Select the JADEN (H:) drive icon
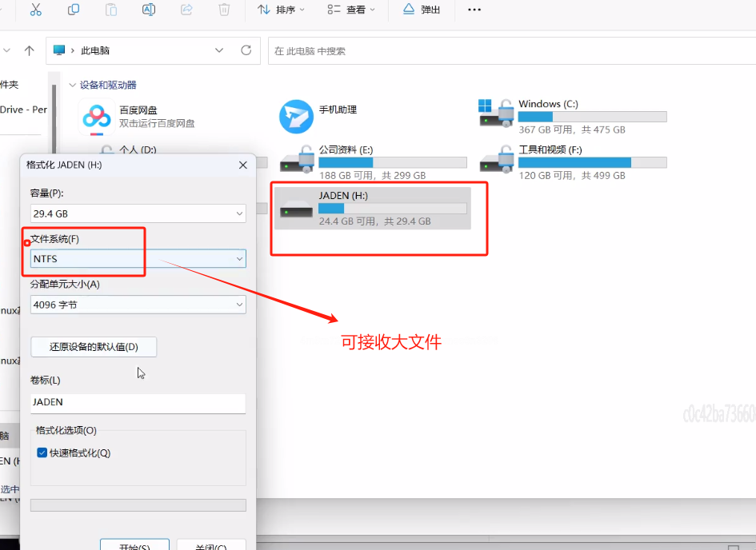 297,209
